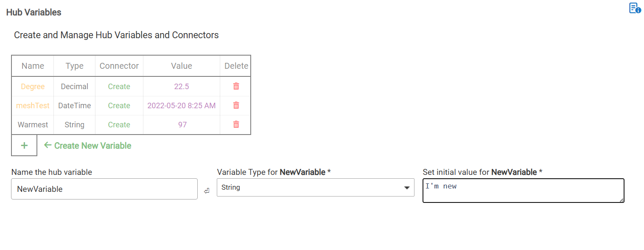This screenshot has height=250, width=644.
Task: Delete the Warmest variable trash icon
Action: tap(236, 124)
